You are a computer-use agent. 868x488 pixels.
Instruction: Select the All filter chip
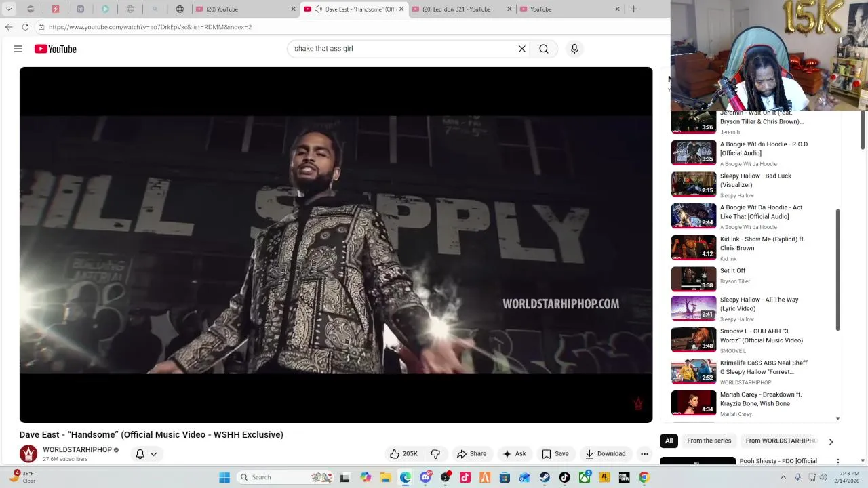(669, 441)
